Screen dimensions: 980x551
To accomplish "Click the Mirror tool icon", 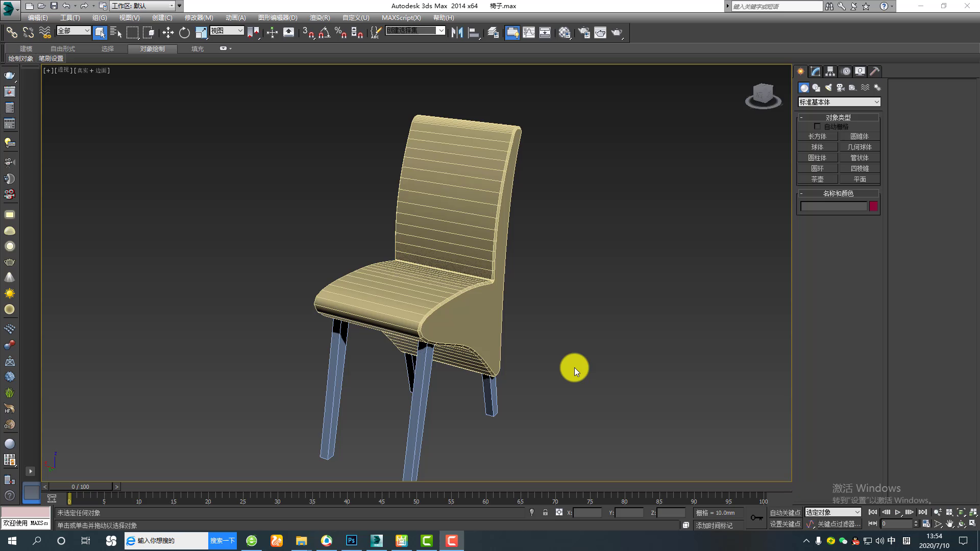I will (457, 33).
